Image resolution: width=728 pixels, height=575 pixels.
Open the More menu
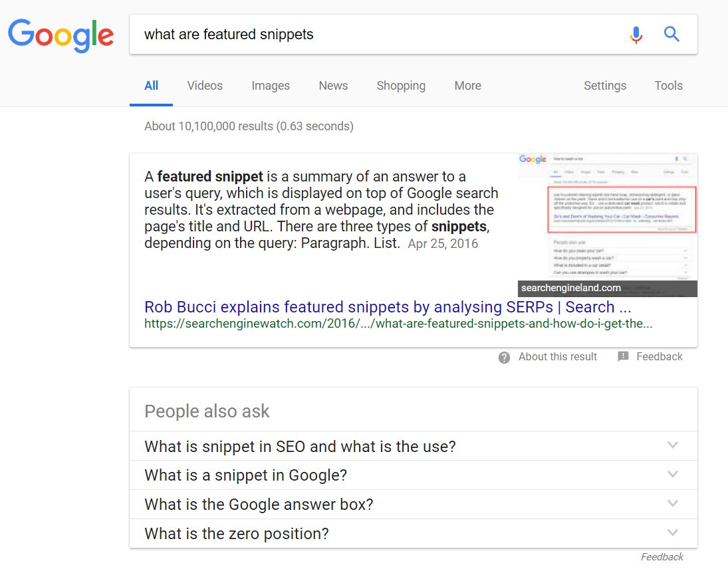pos(468,86)
